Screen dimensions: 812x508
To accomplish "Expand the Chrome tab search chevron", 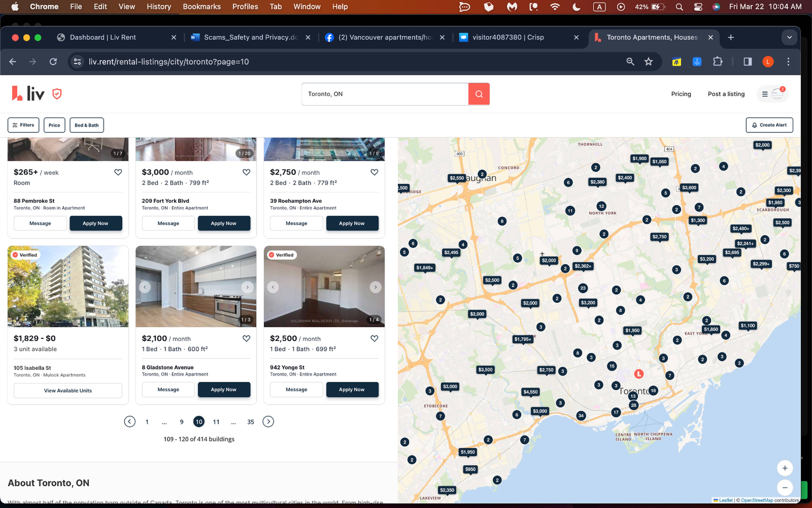I will (x=789, y=37).
